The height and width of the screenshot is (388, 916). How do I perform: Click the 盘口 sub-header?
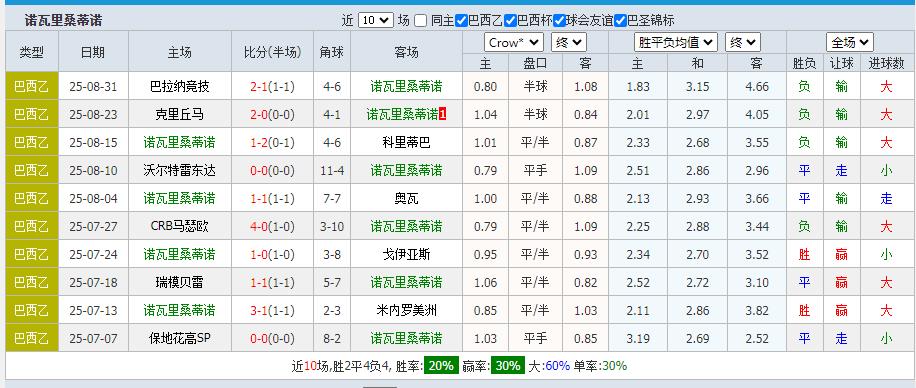(536, 63)
